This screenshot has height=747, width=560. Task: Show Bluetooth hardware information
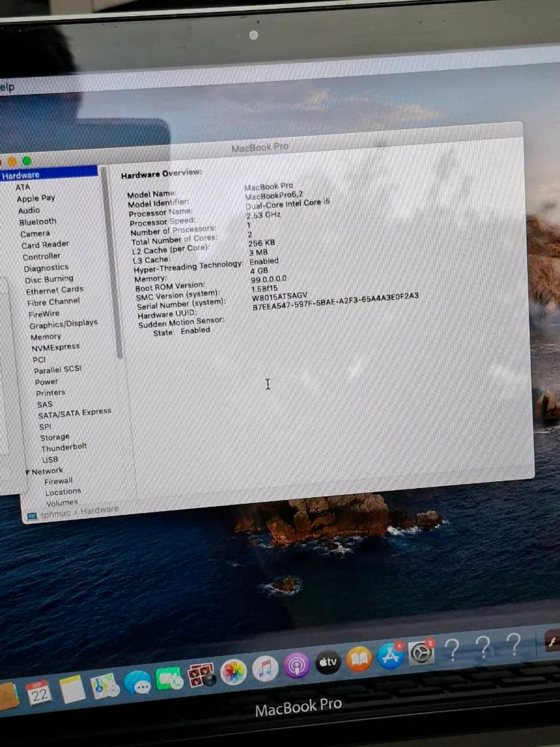tap(37, 222)
